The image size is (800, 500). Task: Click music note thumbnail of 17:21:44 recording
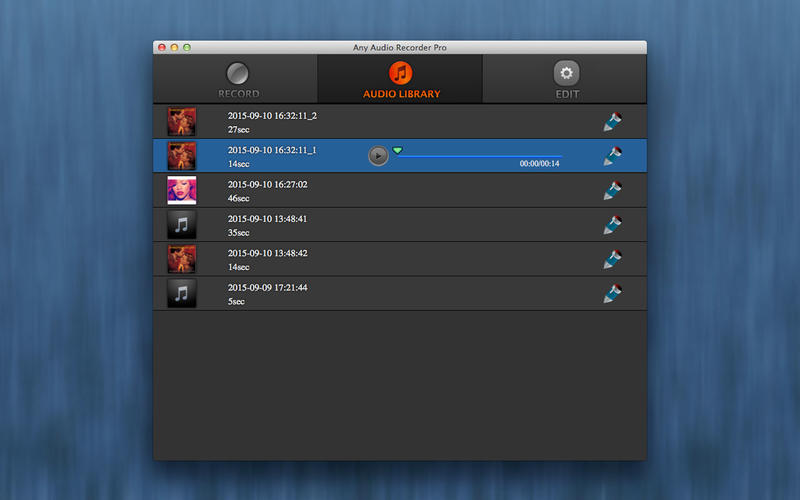pyautogui.click(x=182, y=293)
